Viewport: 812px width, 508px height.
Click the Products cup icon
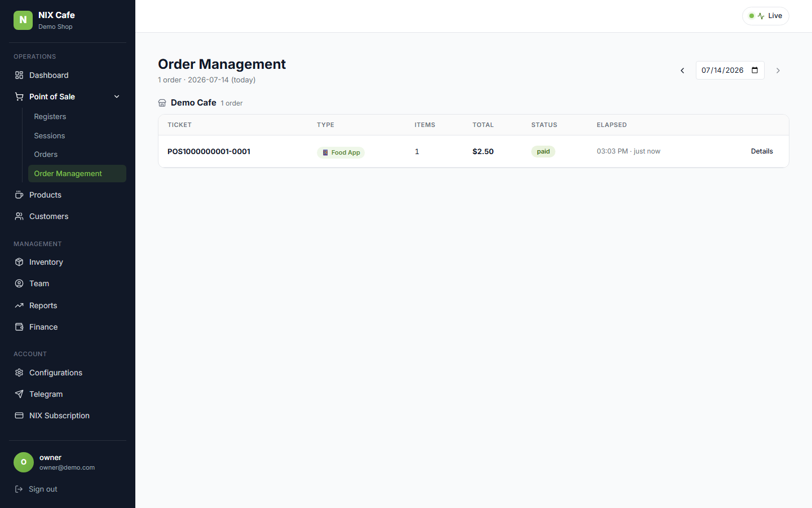pos(19,195)
